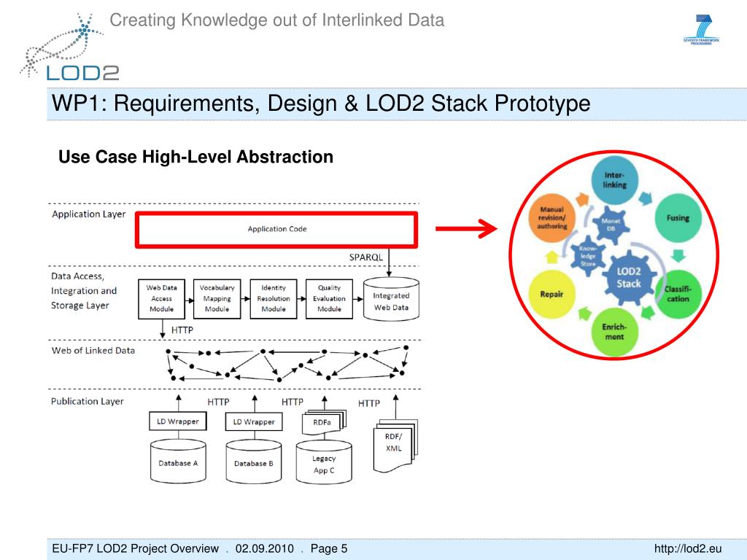Select the Identity Resolution Module box
747x560 pixels.
(274, 298)
